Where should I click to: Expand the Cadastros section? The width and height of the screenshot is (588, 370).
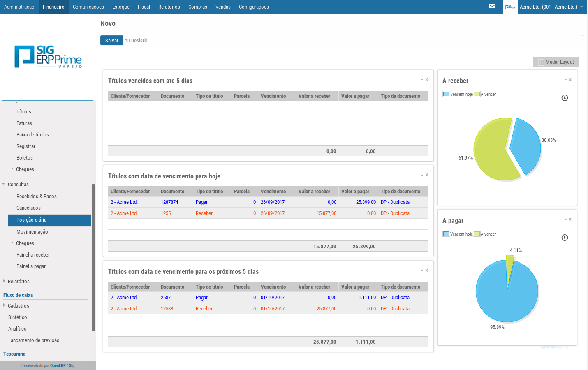tap(4, 305)
